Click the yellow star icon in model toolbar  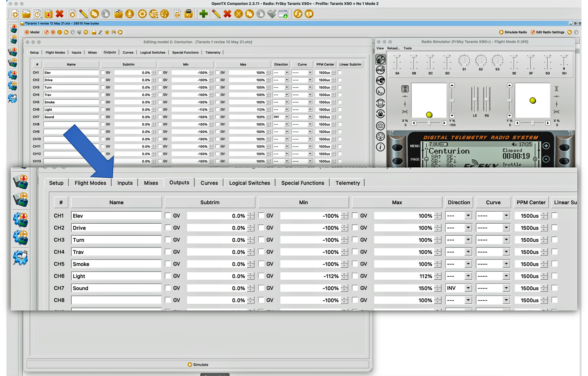[x=107, y=32]
